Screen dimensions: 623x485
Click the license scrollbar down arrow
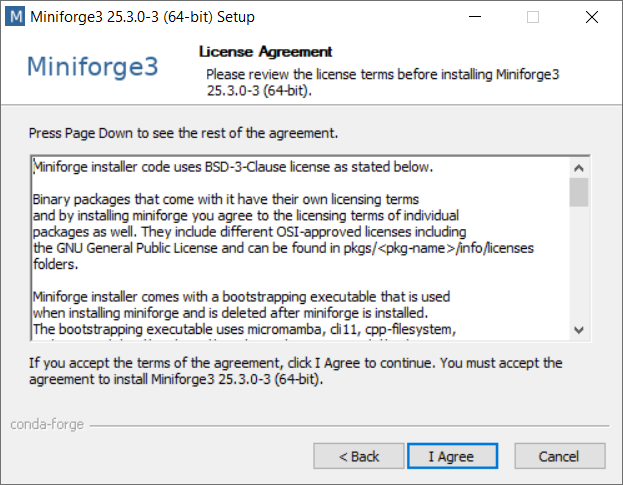[x=578, y=330]
